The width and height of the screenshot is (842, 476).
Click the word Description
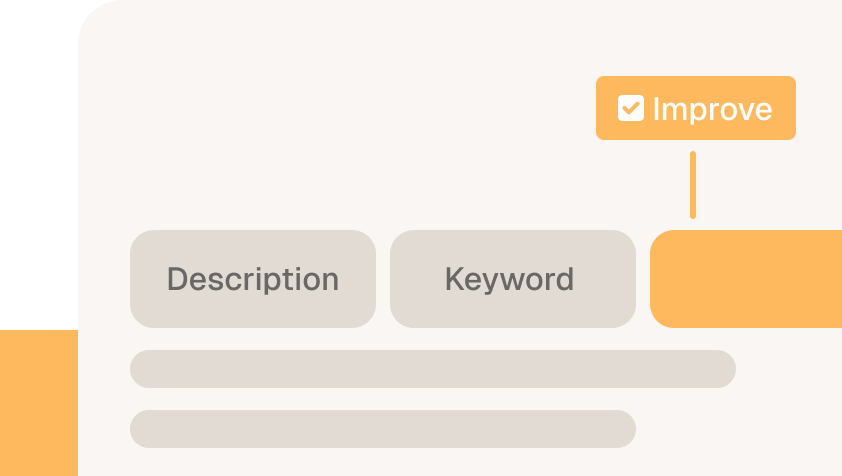(x=253, y=279)
